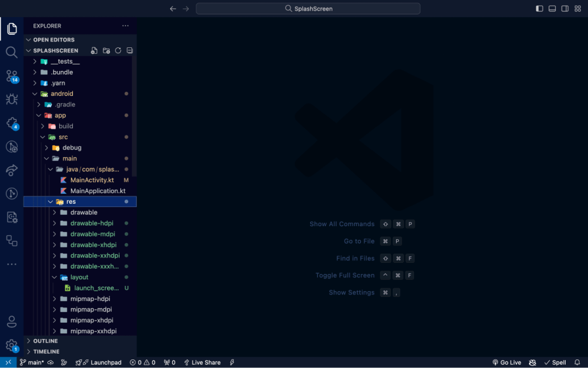This screenshot has height=368, width=588.
Task: Click New Folder icon in explorer header
Action: pyautogui.click(x=106, y=51)
